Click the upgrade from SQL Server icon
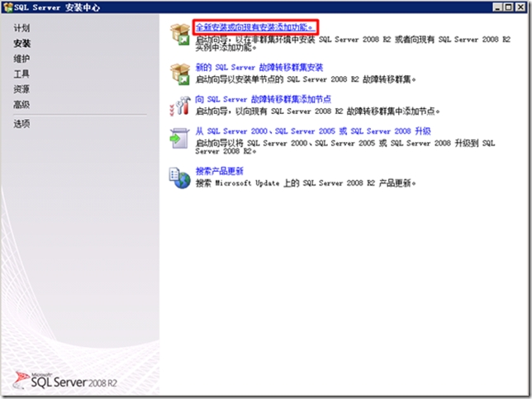This screenshot has width=532, height=399. tap(180, 138)
